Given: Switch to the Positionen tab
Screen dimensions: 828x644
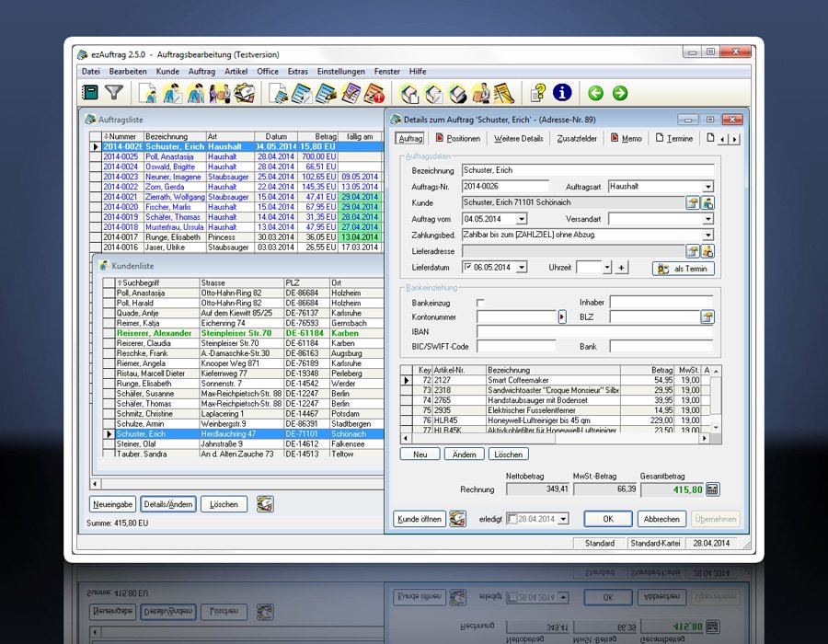Looking at the screenshot, I should click(x=457, y=139).
